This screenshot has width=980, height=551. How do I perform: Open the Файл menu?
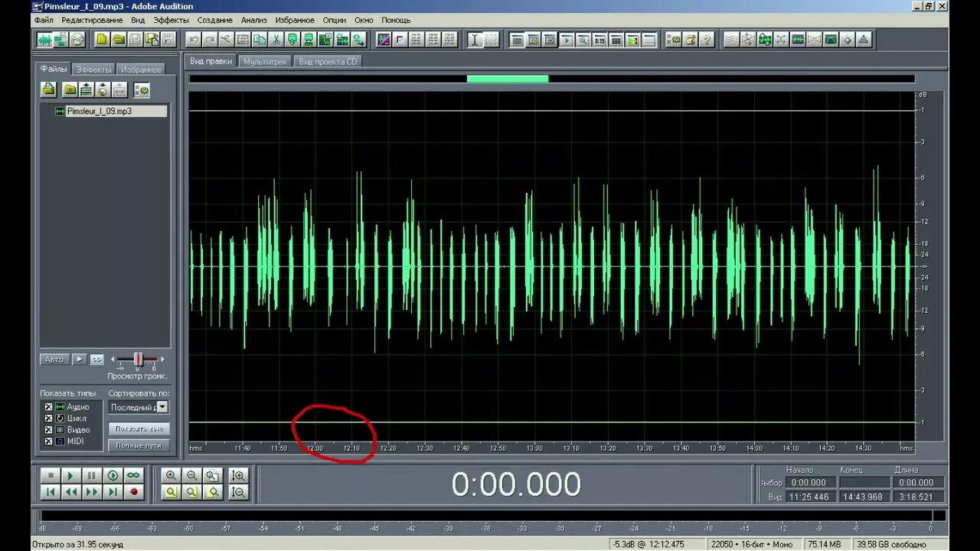pos(44,20)
